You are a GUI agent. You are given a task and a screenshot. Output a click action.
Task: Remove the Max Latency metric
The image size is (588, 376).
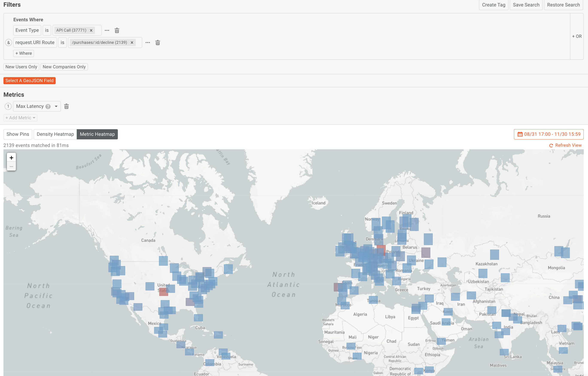coord(66,106)
